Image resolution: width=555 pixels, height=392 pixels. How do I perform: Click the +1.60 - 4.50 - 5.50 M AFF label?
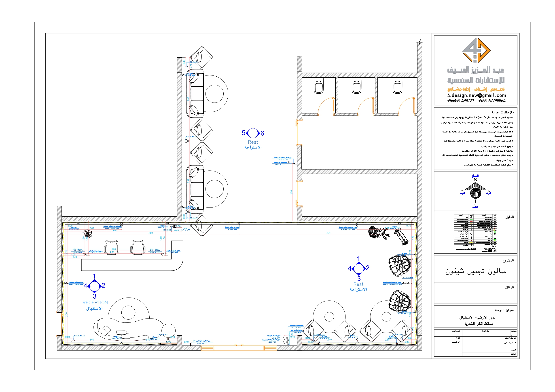(392, 285)
